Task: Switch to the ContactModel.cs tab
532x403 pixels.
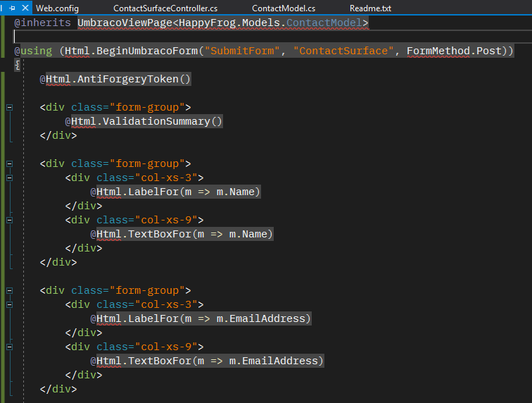Action: point(284,8)
